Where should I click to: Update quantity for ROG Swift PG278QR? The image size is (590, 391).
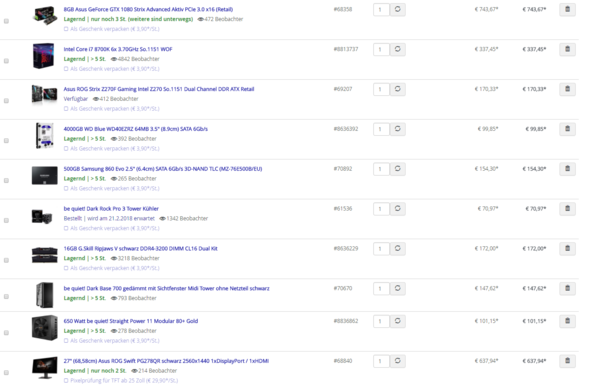(x=398, y=361)
